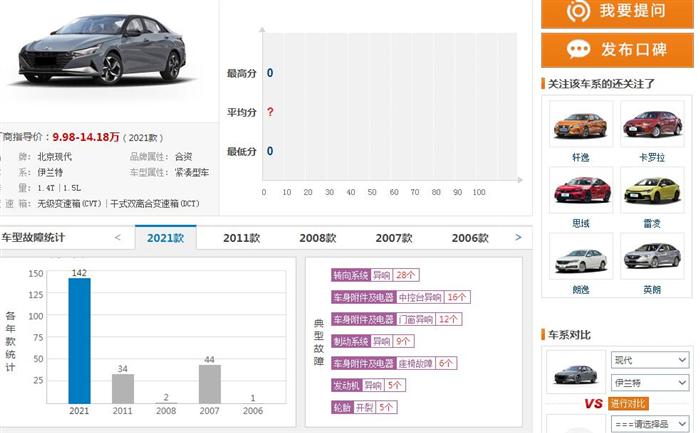Screen dimensions: 700x433
Task: Click the 合资 brand attribute text
Action: tap(183, 157)
